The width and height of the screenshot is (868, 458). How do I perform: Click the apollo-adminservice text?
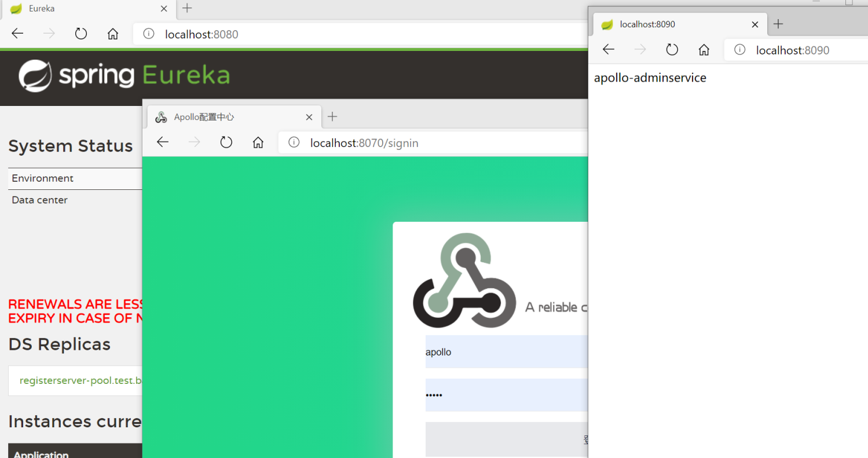click(650, 78)
